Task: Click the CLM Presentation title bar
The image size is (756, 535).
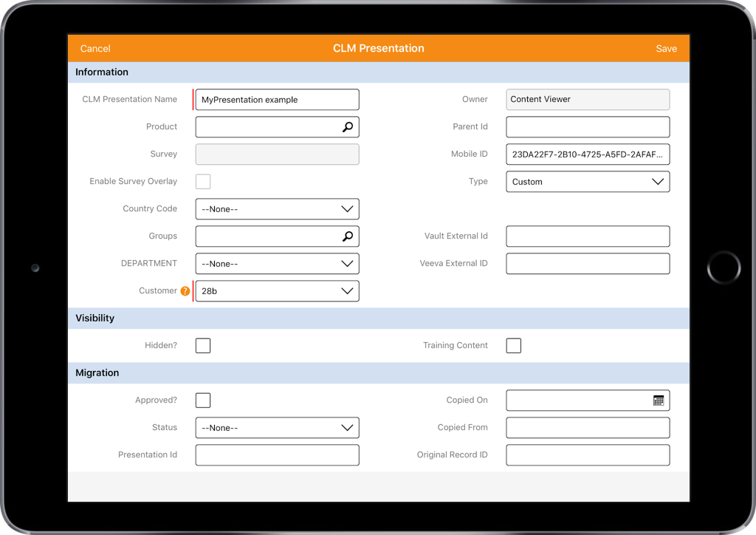Action: 378,48
